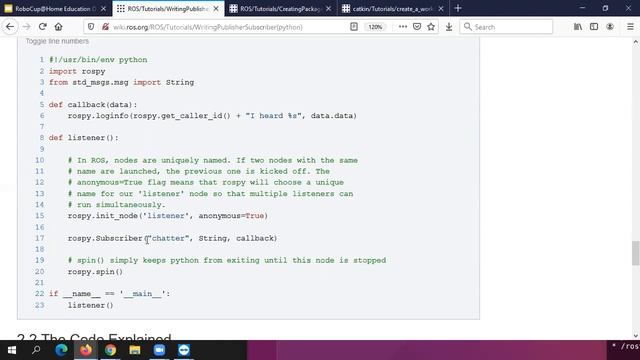Image resolution: width=640 pixels, height=360 pixels.
Task: Open TeamViewer icon in the taskbar
Action: pos(184,350)
